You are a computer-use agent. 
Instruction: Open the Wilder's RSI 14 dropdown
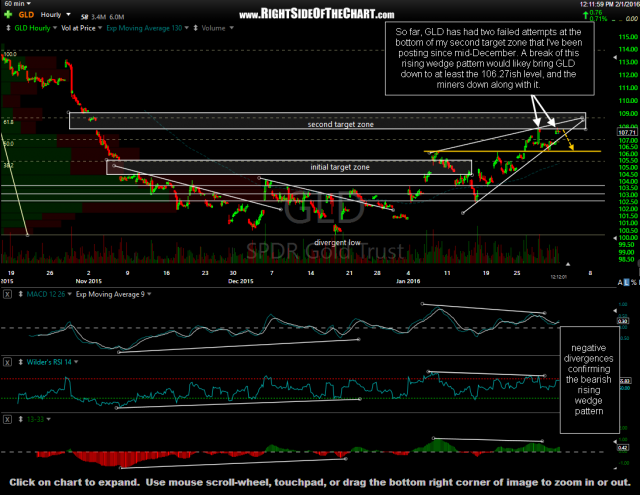point(76,362)
